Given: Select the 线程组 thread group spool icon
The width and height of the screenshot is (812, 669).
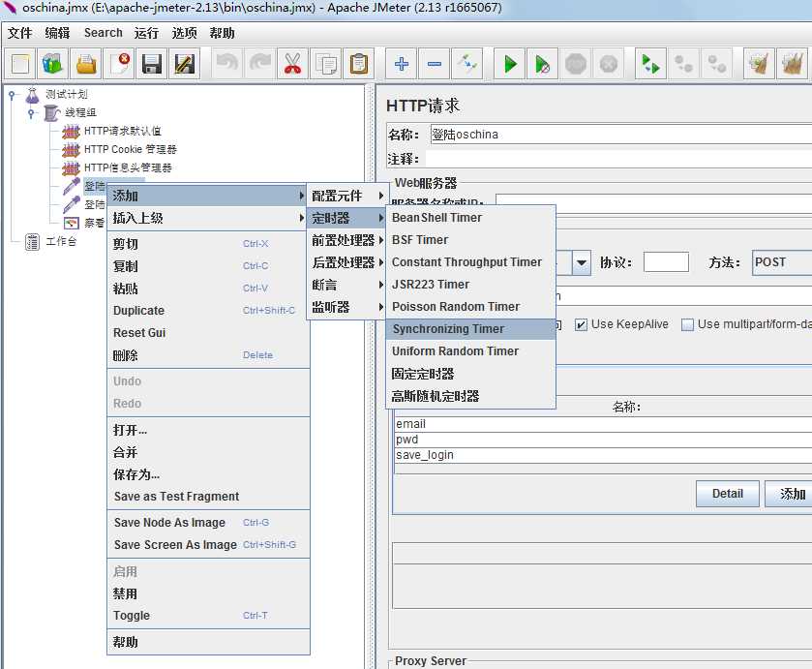Looking at the screenshot, I should coord(51,112).
